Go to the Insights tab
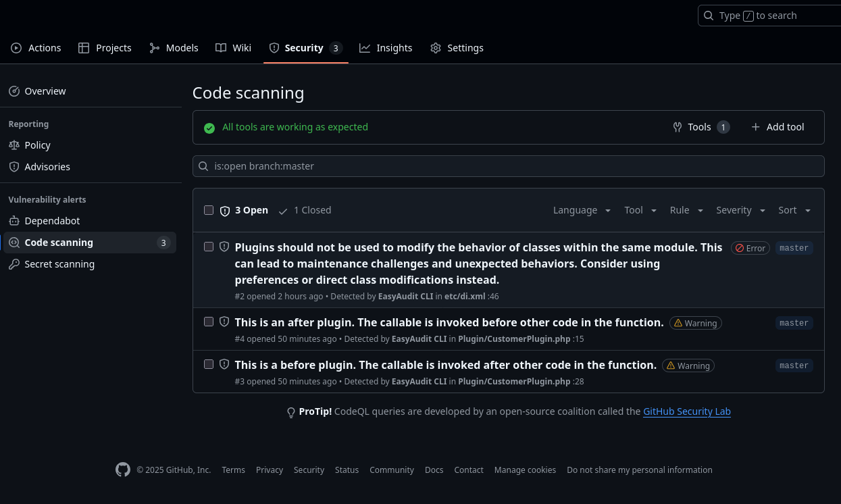The image size is (841, 504). [386, 48]
